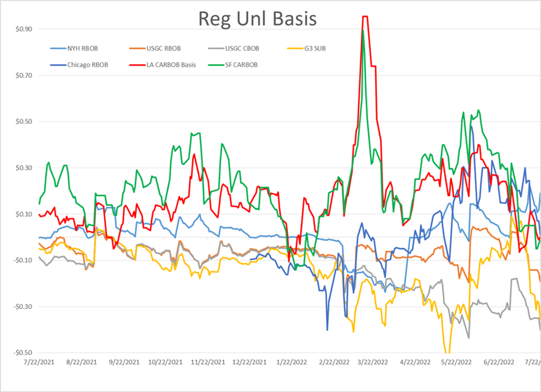Click the red LA CARBOB peak in March 2022

coord(365,16)
